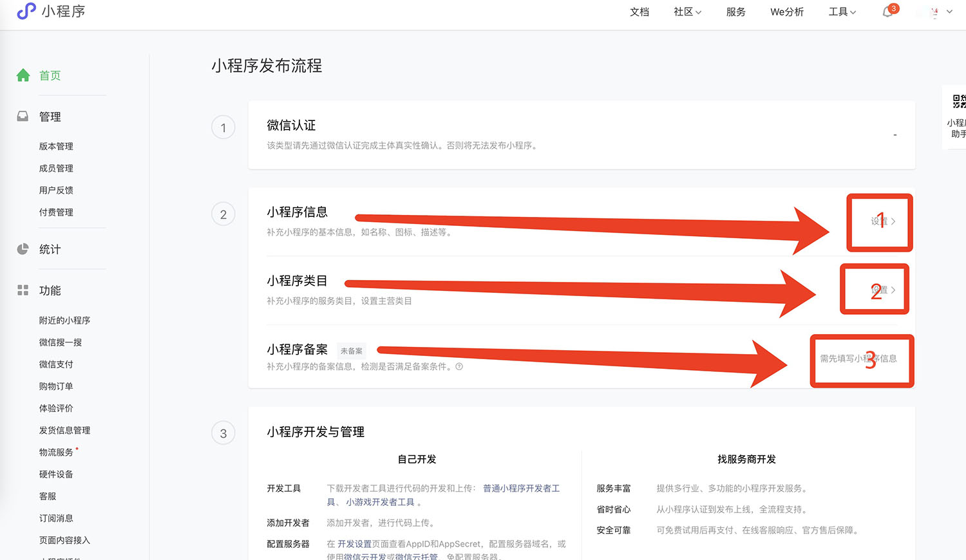Click the 未备案 status tag
The image size is (966, 560).
(352, 351)
